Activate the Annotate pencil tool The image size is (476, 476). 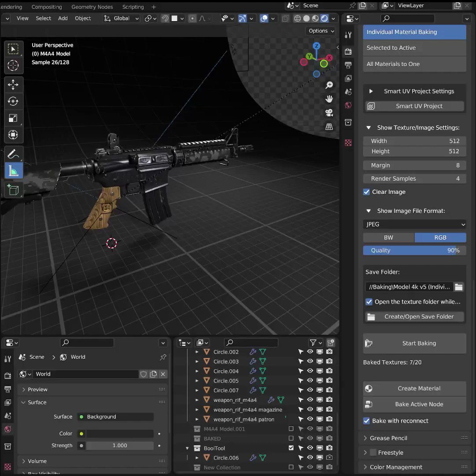pos(13,154)
